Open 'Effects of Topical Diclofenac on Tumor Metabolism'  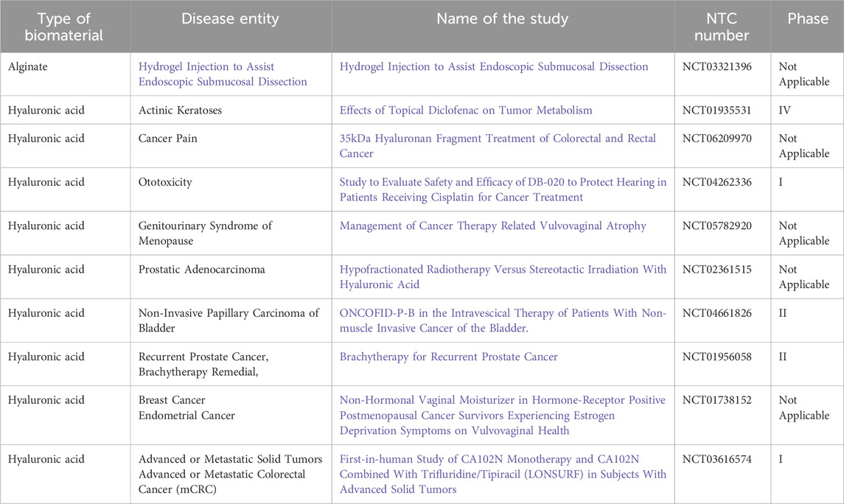click(466, 111)
